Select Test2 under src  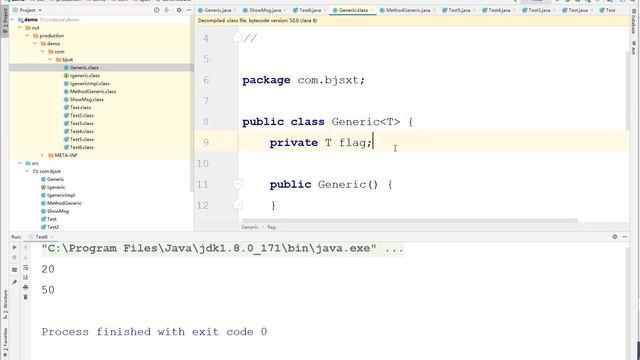tap(53, 227)
